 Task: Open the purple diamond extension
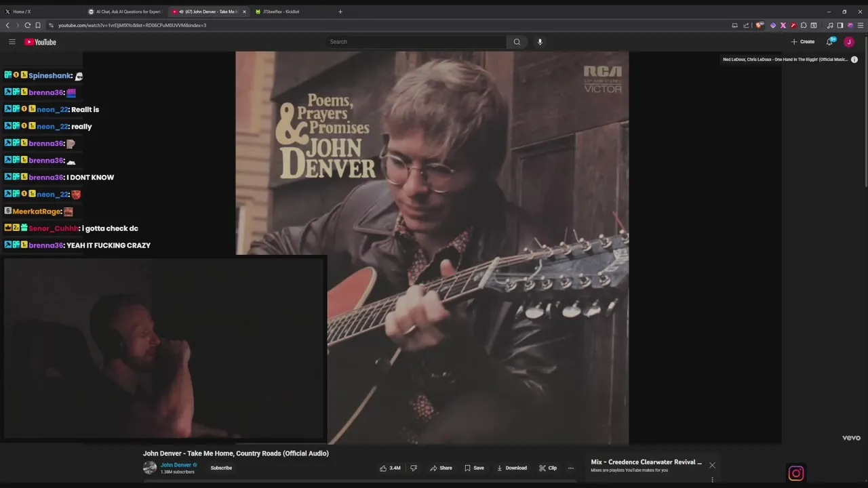pos(773,25)
